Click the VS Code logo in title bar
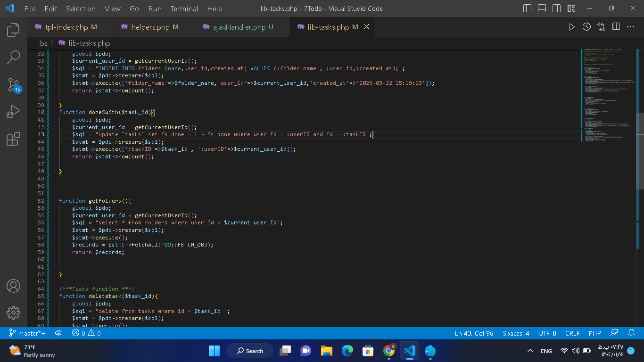 point(9,8)
